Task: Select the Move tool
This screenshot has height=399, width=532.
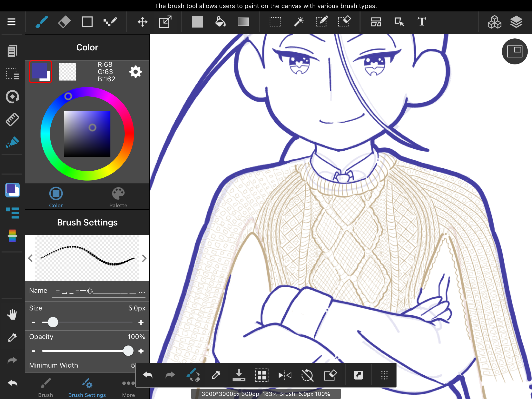Action: 142,22
